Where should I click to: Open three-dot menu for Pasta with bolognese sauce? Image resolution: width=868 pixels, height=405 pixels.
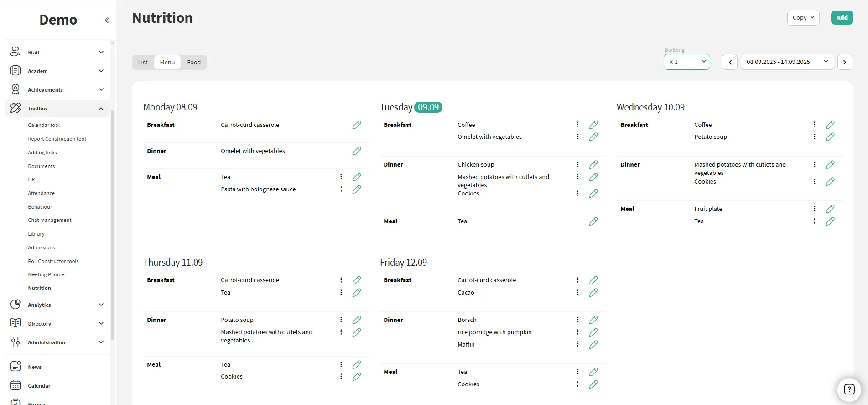click(341, 189)
